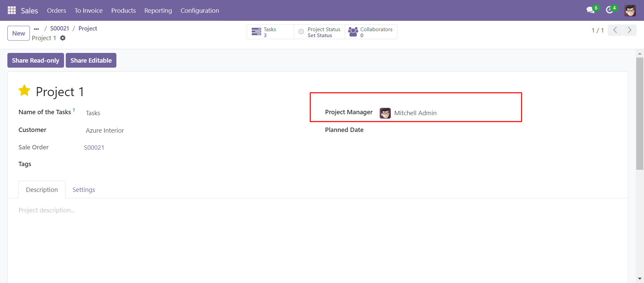Click the gear actions icon beside Project 1
Screen dimensions: 644x283
63,38
